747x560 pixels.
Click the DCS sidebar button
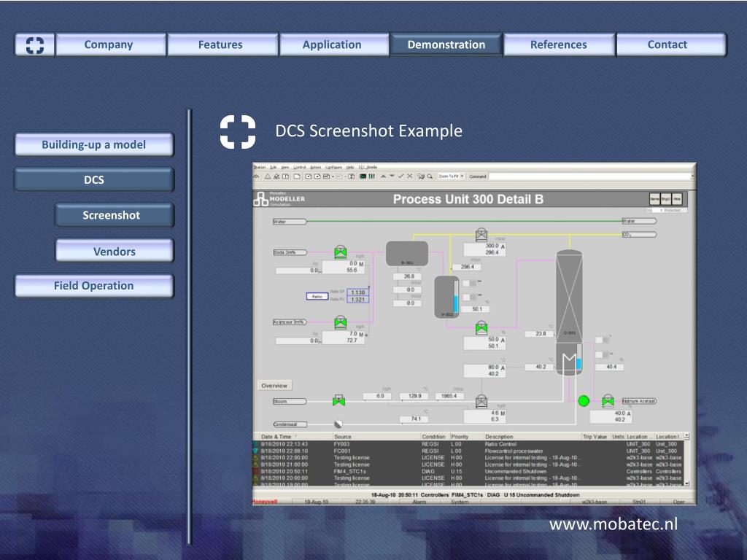94,179
